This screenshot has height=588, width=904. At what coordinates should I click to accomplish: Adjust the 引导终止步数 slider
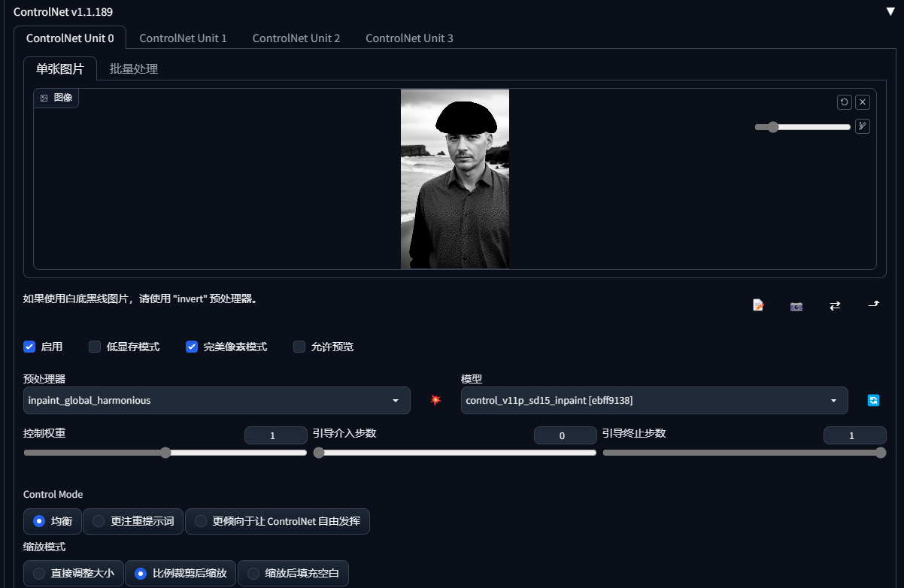tap(745, 453)
